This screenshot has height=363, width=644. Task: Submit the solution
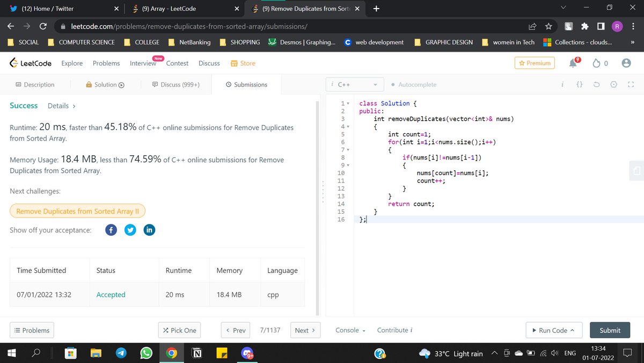tap(610, 330)
